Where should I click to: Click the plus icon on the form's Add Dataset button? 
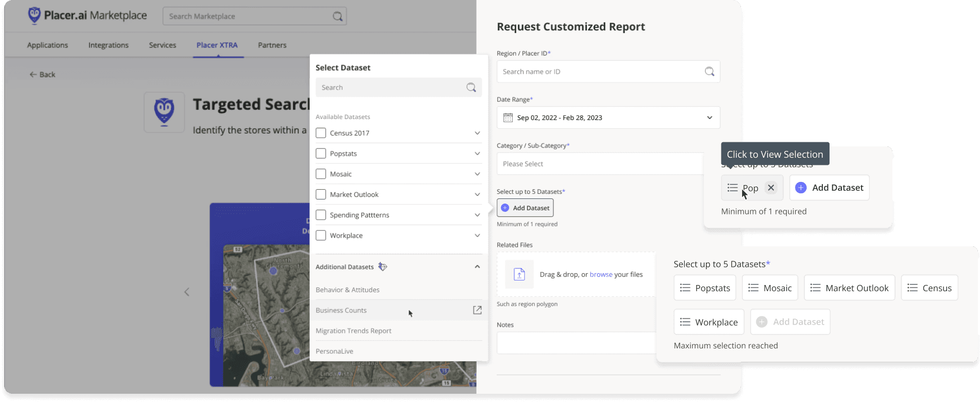(505, 208)
